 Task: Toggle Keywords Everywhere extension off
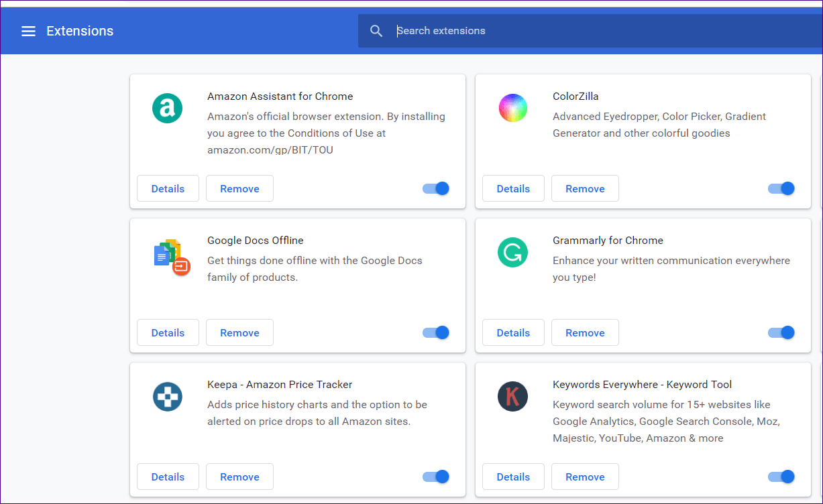tap(781, 477)
